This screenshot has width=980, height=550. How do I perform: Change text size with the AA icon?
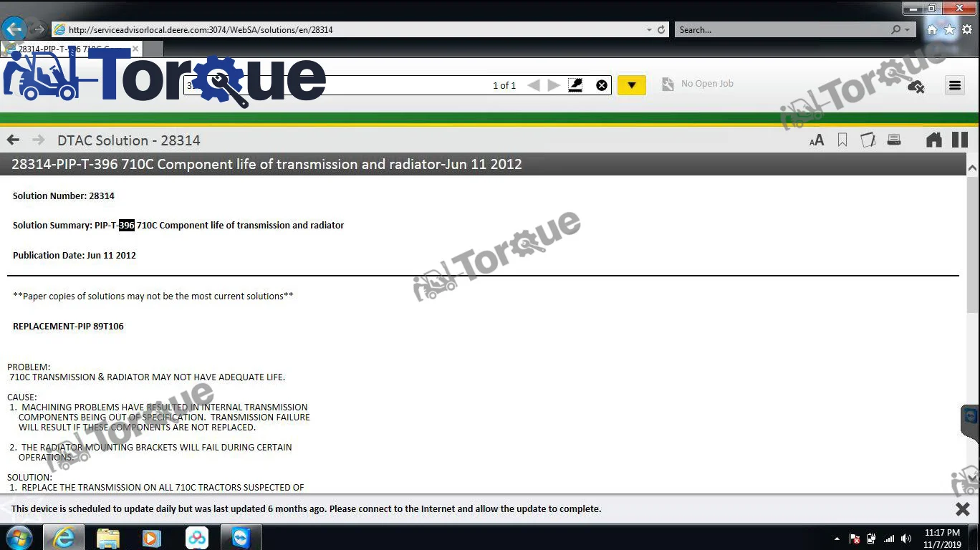[x=817, y=140]
